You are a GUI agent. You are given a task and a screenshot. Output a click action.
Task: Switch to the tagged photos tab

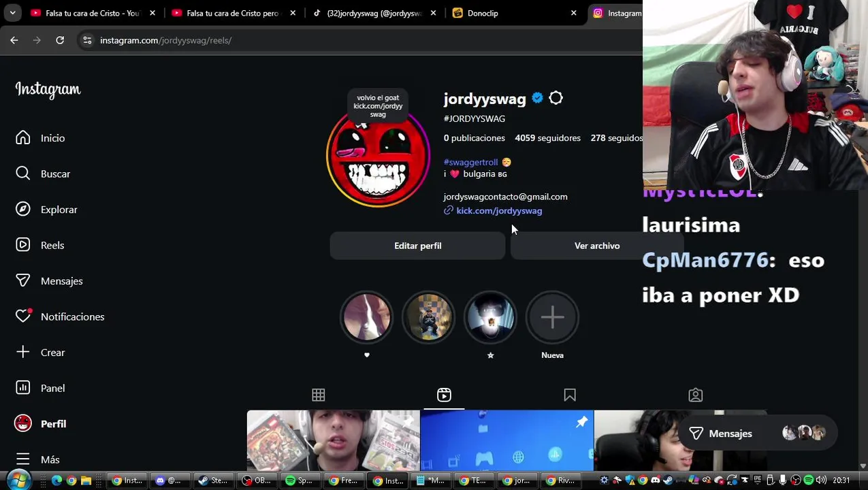pyautogui.click(x=695, y=395)
